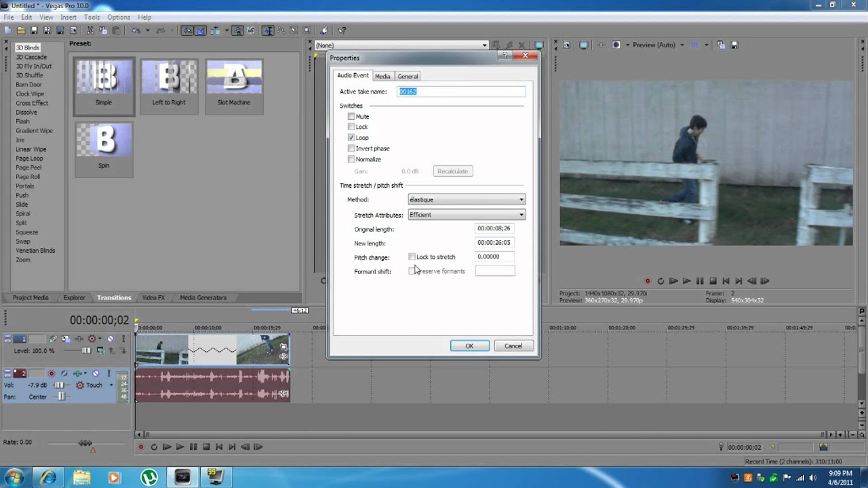Image resolution: width=868 pixels, height=488 pixels.
Task: Enable the Normalize checkbox
Action: (351, 159)
